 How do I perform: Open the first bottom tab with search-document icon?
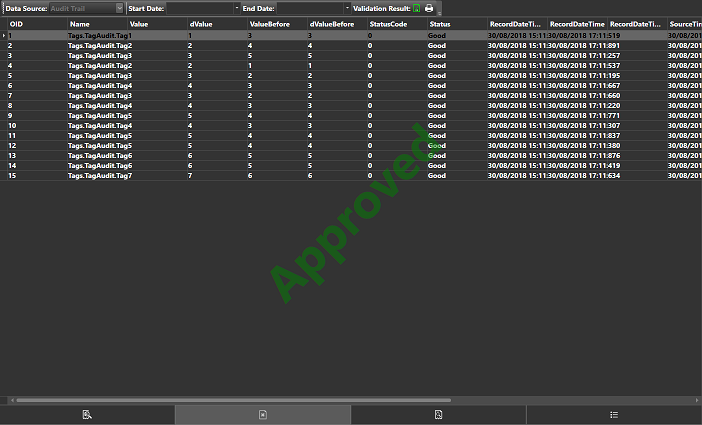(87, 414)
